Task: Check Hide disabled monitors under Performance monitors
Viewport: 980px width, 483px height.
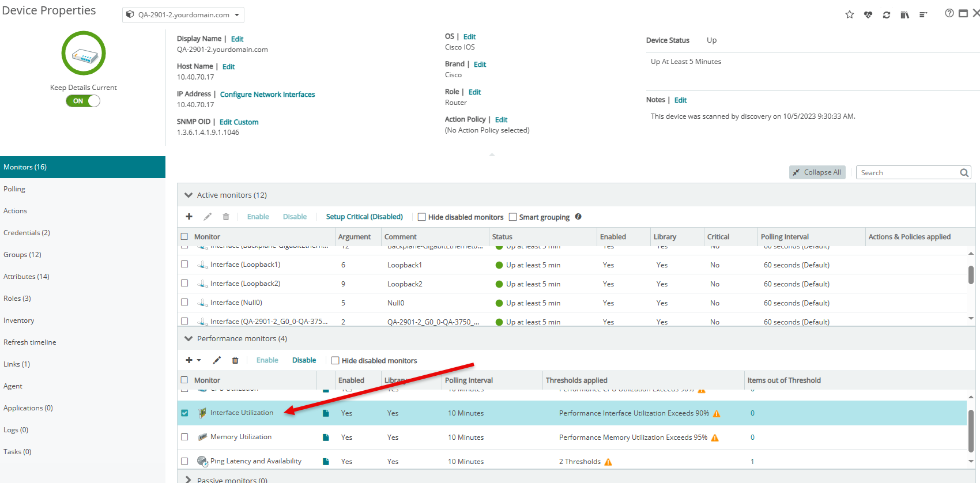Action: (x=336, y=361)
